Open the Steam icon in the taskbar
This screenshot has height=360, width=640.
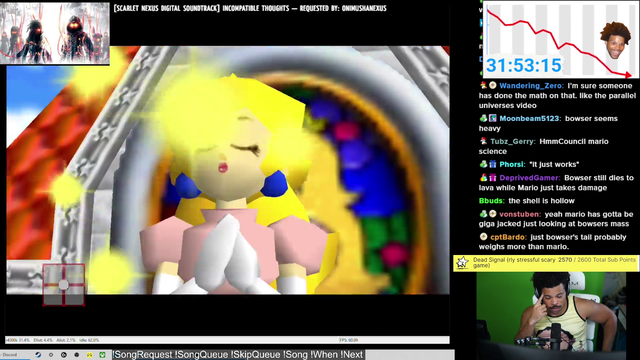pos(38,355)
